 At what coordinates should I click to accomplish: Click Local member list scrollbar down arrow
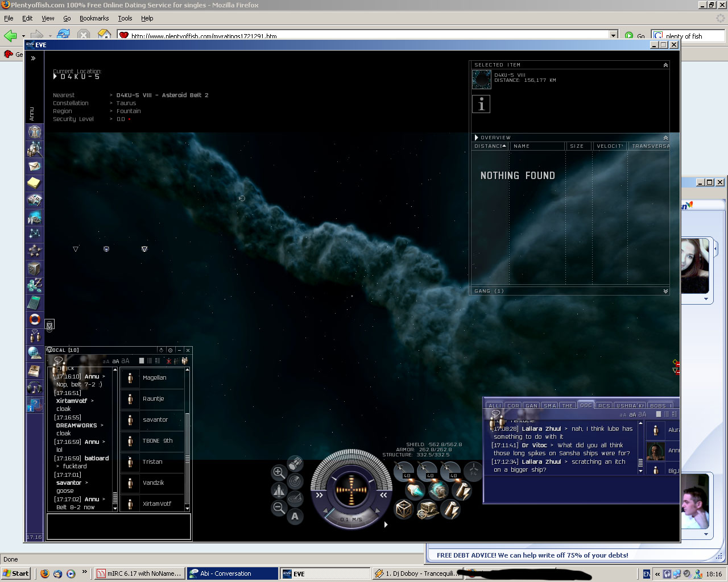point(187,508)
